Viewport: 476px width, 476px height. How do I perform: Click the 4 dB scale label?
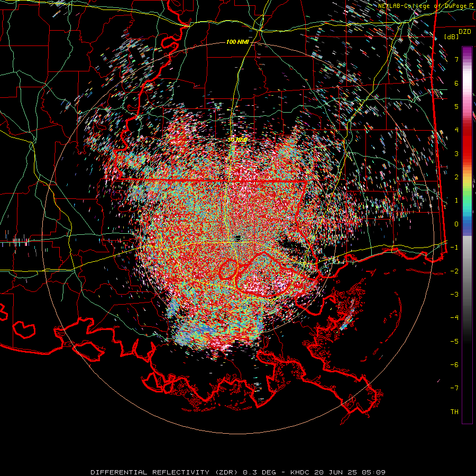pos(456,130)
